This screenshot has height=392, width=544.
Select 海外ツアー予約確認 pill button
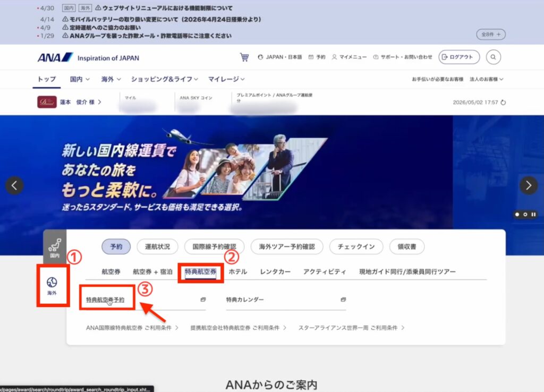[x=287, y=246]
